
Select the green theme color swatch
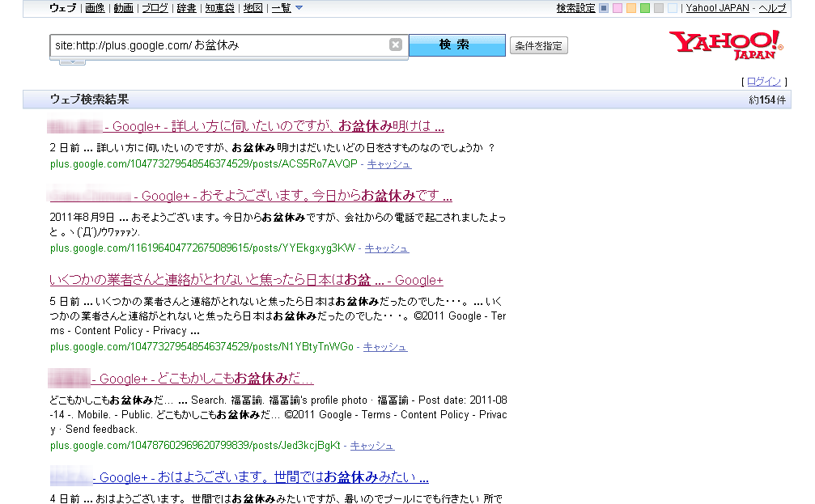(645, 8)
